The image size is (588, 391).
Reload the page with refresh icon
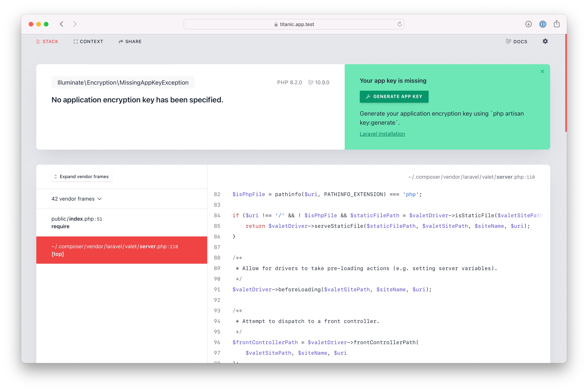coord(399,24)
